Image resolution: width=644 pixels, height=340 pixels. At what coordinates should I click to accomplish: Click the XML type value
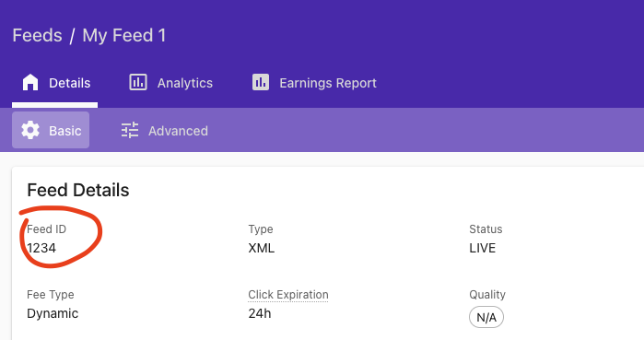pyautogui.click(x=262, y=248)
